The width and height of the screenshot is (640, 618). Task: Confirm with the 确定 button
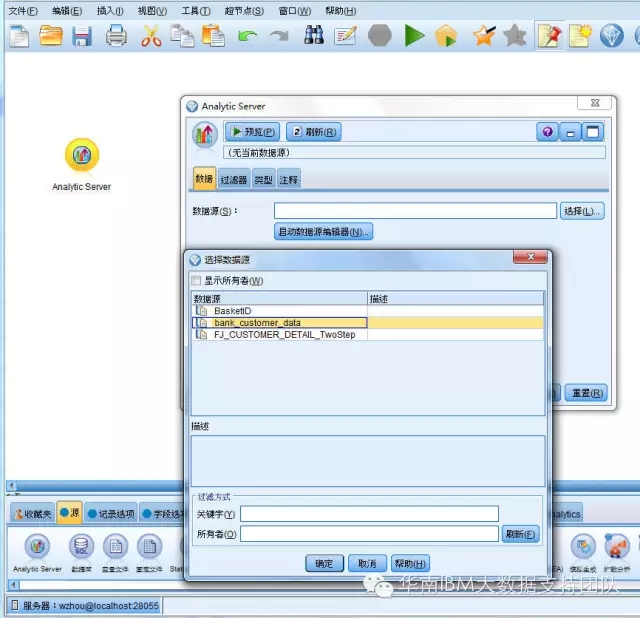324,563
